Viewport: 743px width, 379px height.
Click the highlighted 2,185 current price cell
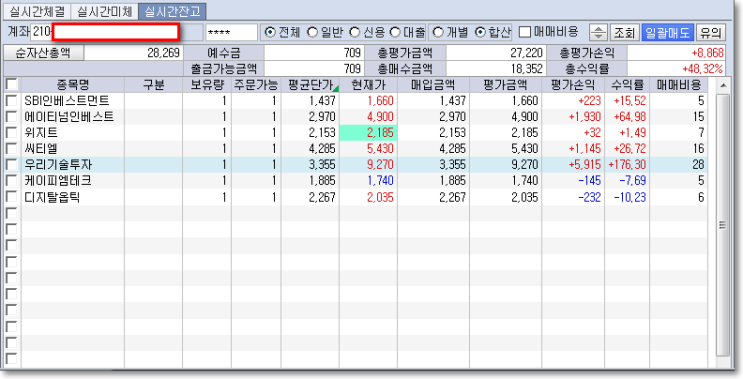coord(368,133)
